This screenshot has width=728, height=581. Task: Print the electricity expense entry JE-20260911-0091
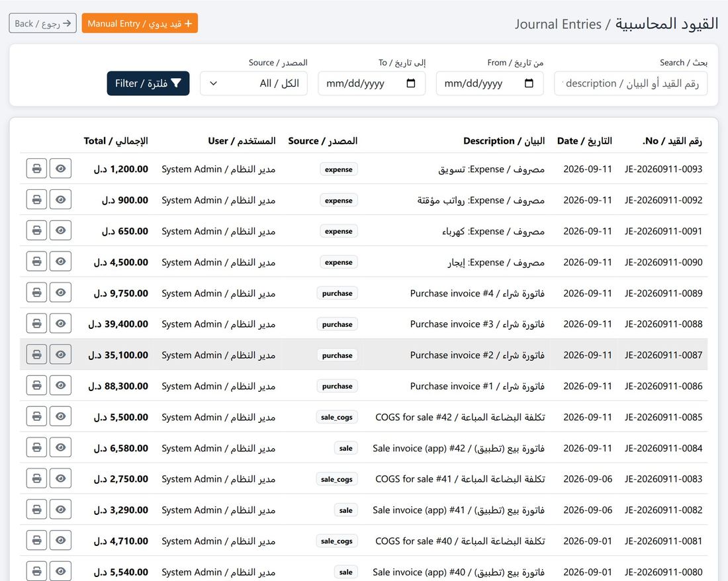36,231
